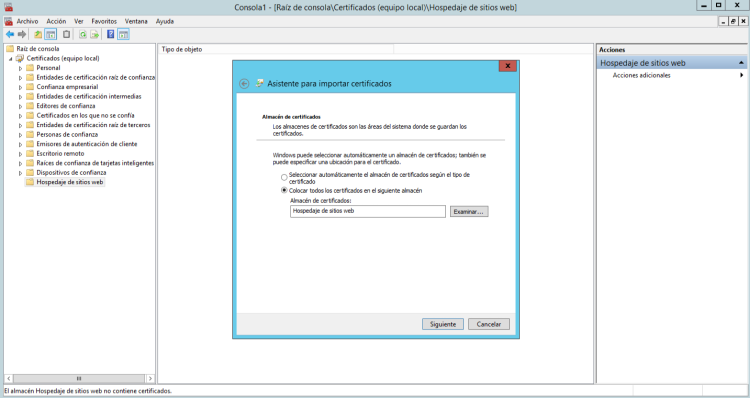
Task: Toggle the Show/Hide action pane icon
Action: click(123, 34)
